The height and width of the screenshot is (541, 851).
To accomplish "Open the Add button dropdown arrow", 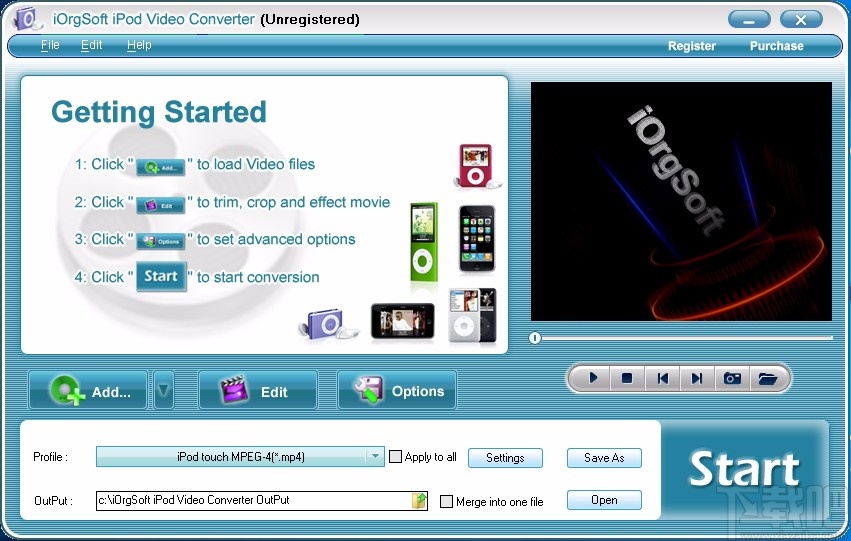I will pyautogui.click(x=164, y=390).
